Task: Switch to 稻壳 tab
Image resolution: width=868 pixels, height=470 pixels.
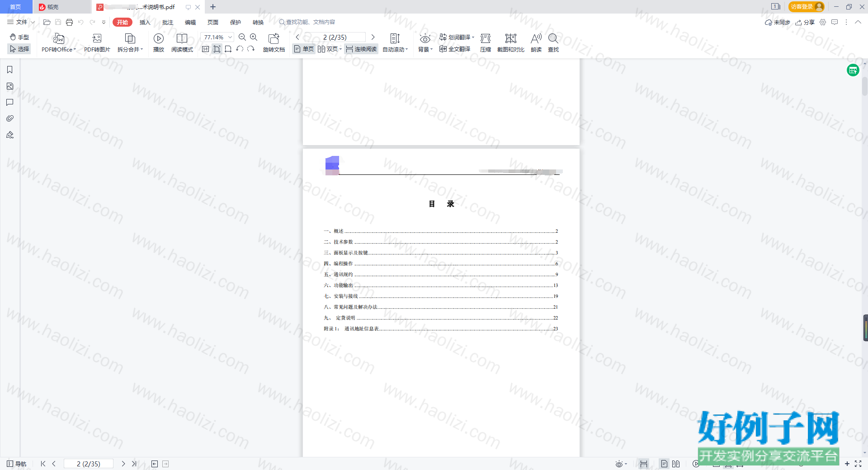Action: 62,7
